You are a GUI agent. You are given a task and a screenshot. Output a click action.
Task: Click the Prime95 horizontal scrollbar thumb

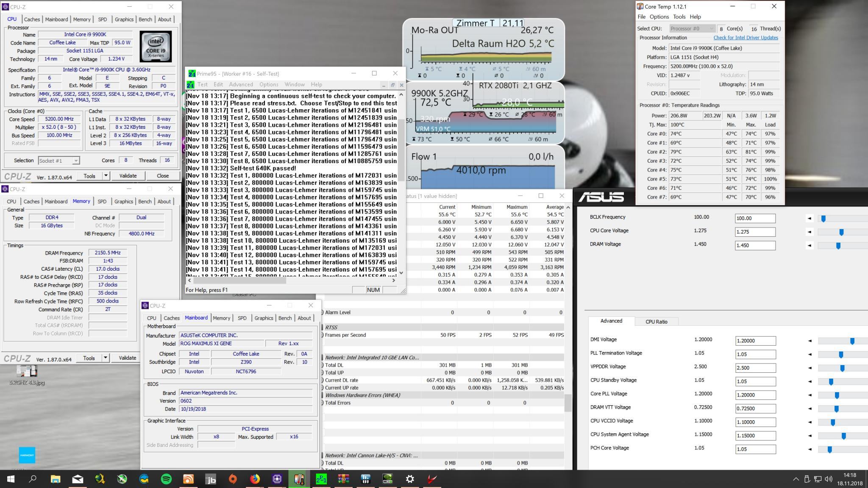pos(239,280)
